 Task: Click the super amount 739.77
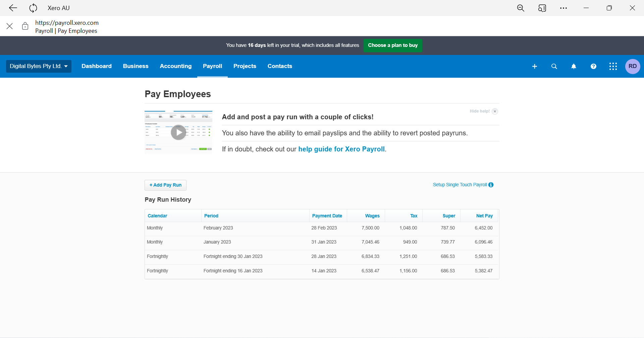point(448,242)
